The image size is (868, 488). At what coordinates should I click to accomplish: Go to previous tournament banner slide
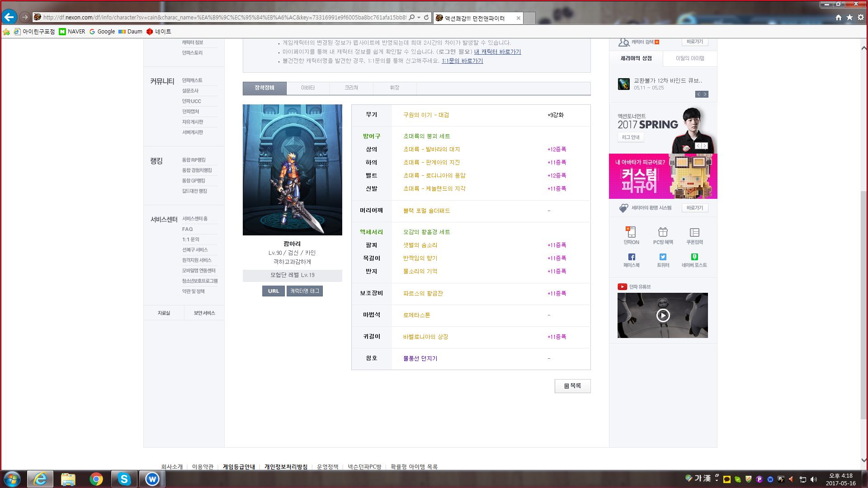point(698,146)
